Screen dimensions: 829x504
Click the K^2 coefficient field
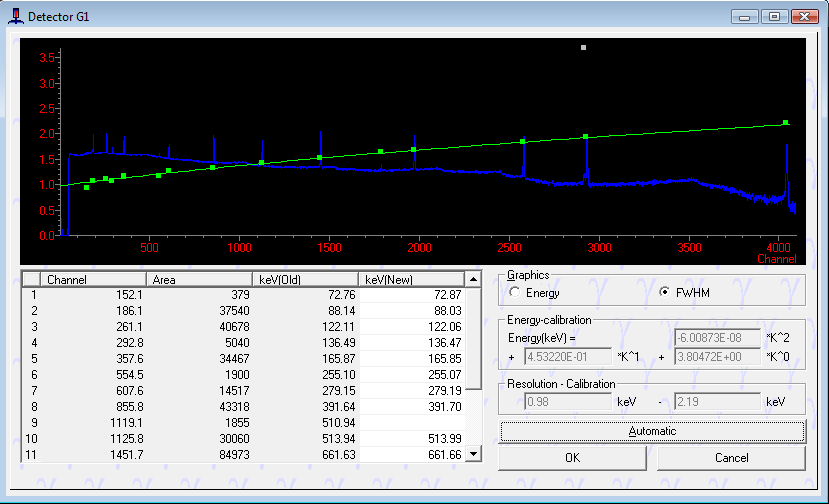pos(718,338)
